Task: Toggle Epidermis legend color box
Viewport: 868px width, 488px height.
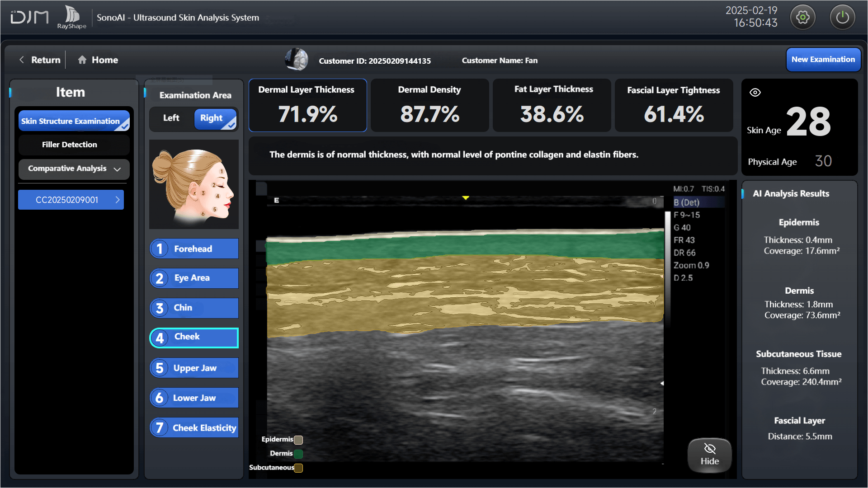Action: pos(298,440)
